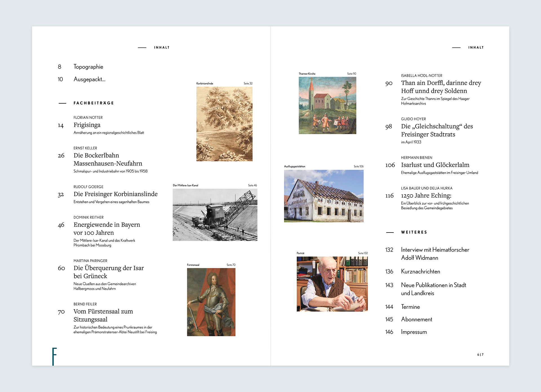Click the 6|7 page number indicator
The image size is (541, 392).
480,355
